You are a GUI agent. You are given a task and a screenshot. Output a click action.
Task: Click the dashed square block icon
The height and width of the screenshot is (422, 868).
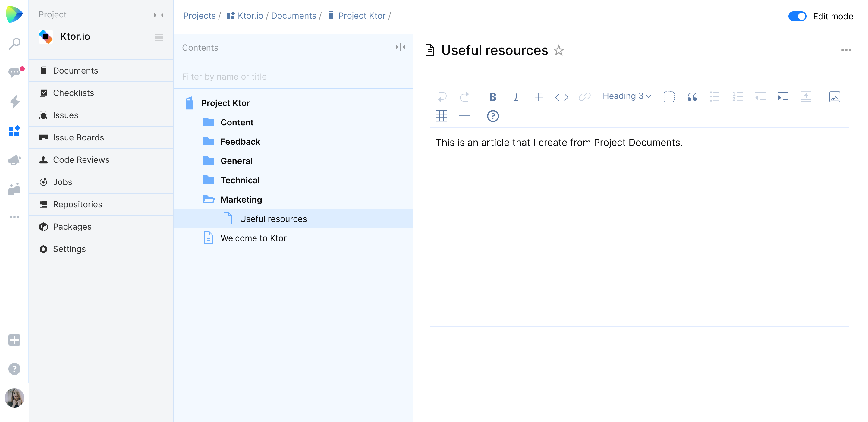(x=669, y=97)
